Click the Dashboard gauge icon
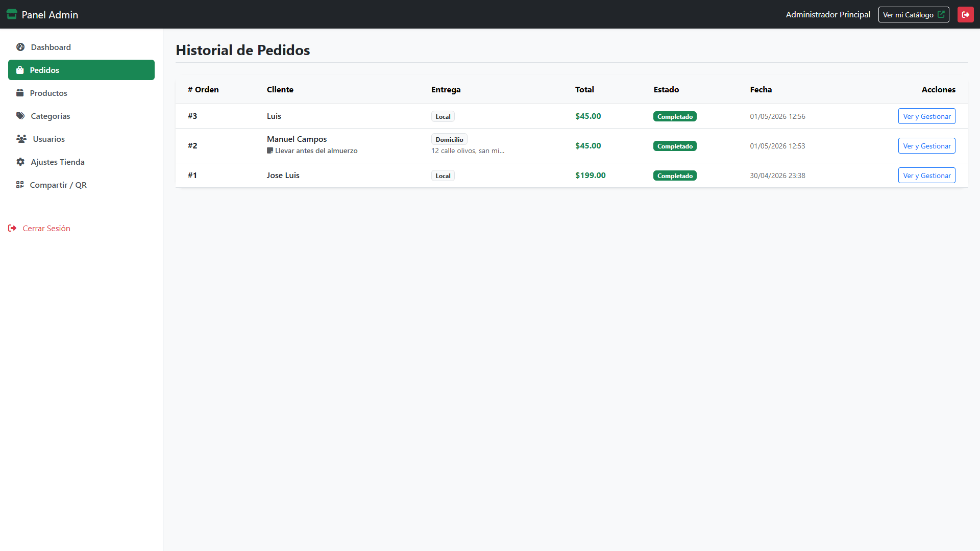The height and width of the screenshot is (551, 980). 20,47
